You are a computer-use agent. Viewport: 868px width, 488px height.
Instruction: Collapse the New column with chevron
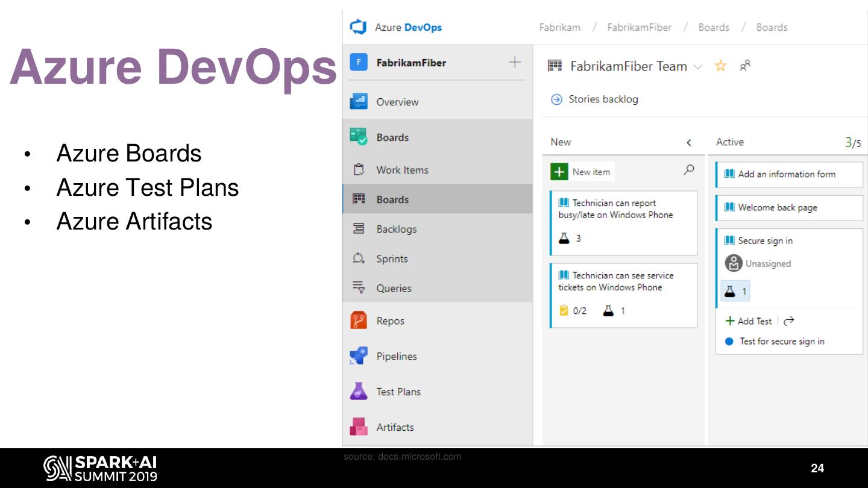point(689,143)
